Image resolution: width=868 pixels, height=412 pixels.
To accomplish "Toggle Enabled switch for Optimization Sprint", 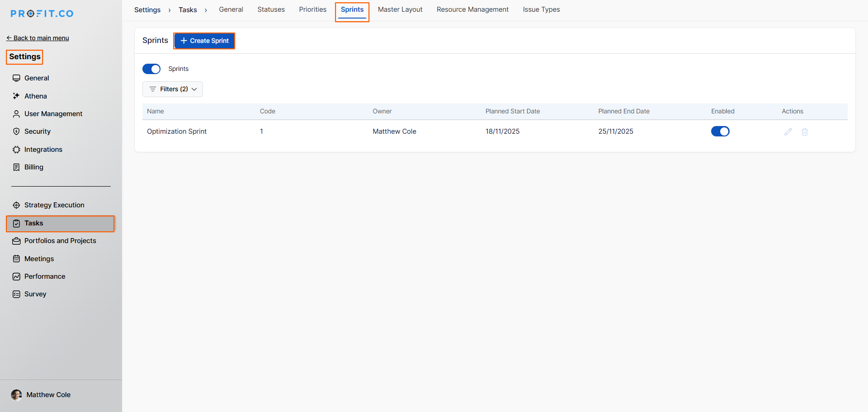I will (x=720, y=131).
